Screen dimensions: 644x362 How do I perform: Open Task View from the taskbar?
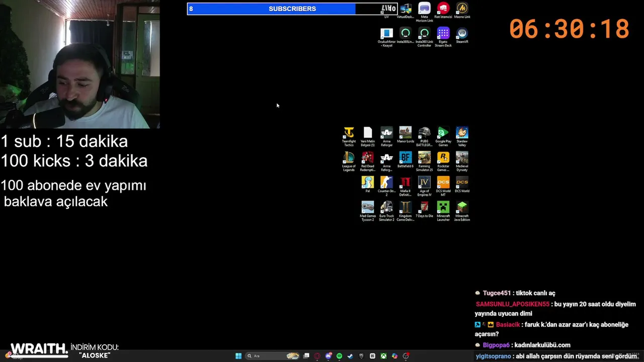pos(306,356)
